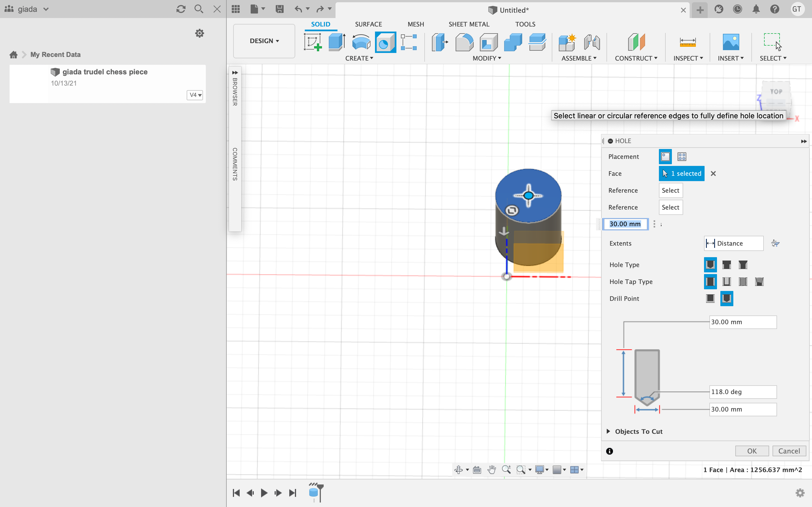This screenshot has width=812, height=507.
Task: Expand the Objects To Cut section
Action: (x=608, y=431)
